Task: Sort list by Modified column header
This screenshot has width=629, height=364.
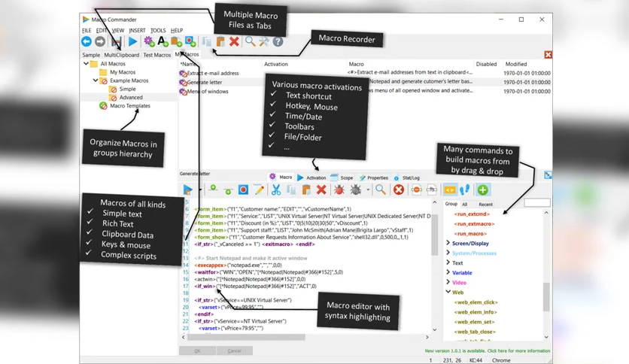Action: coord(516,64)
